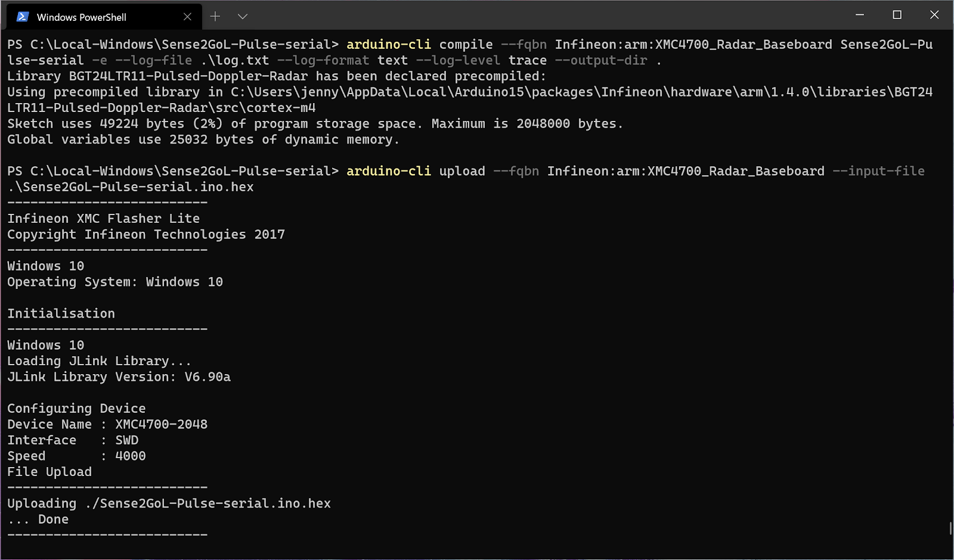Click the '--input-file' flag text
Screen dimensions: 954x560
[x=878, y=172]
